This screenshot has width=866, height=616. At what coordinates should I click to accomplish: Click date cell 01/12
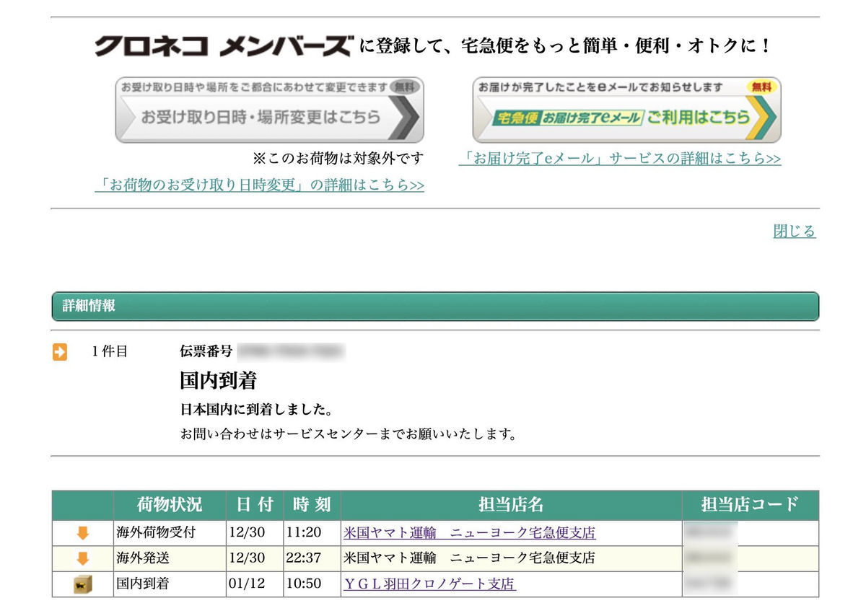coord(255,584)
